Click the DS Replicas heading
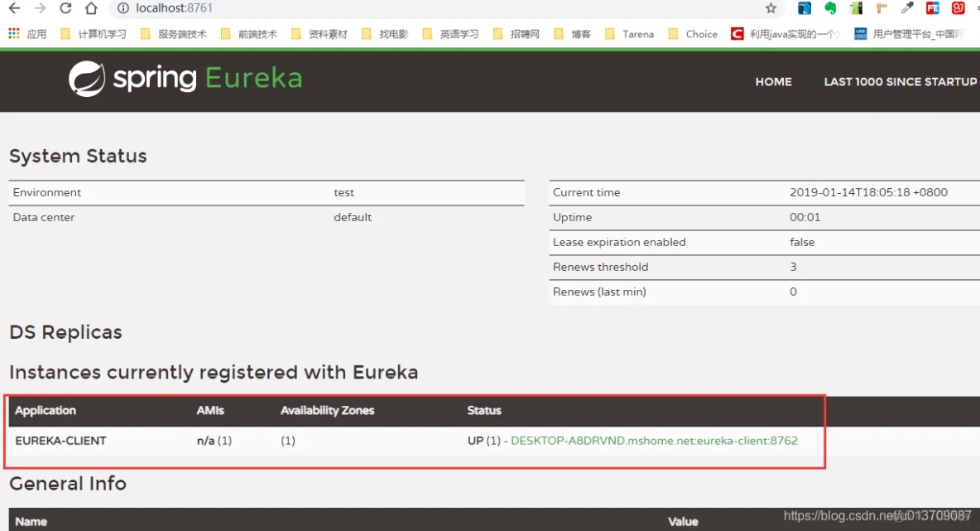Screen dimensions: 980x531 click(x=65, y=332)
